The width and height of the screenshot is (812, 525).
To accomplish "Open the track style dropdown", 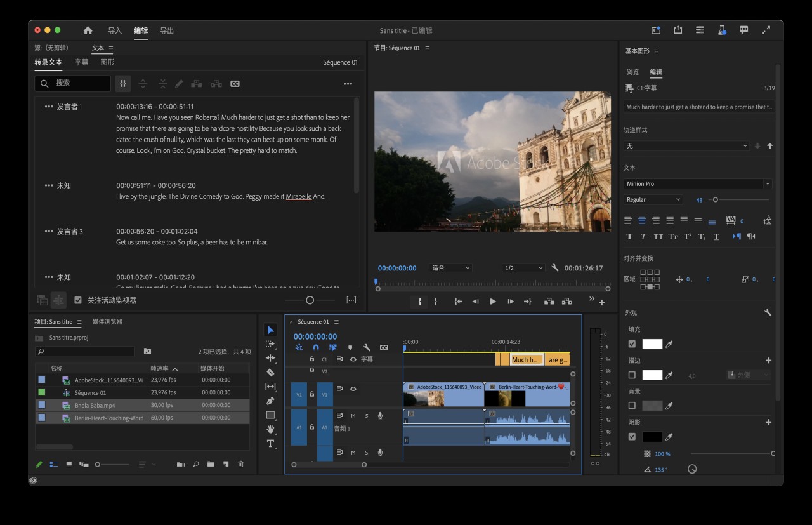I will click(x=686, y=145).
